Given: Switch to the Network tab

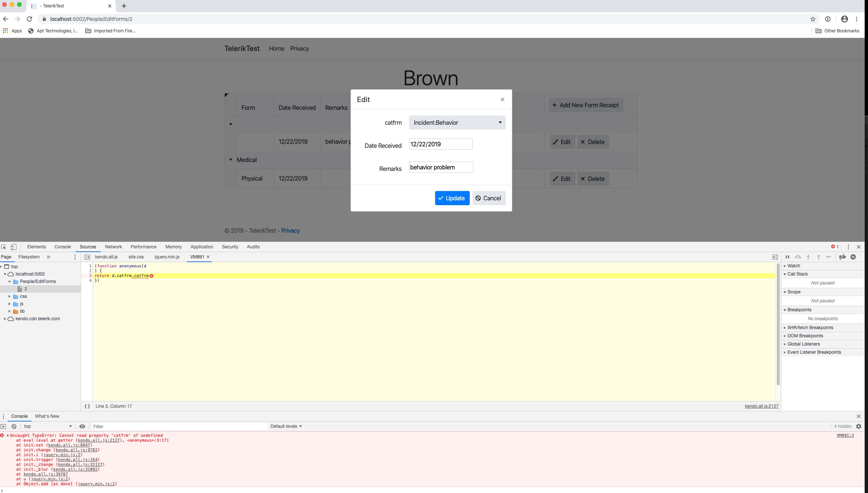Looking at the screenshot, I should 113,247.
